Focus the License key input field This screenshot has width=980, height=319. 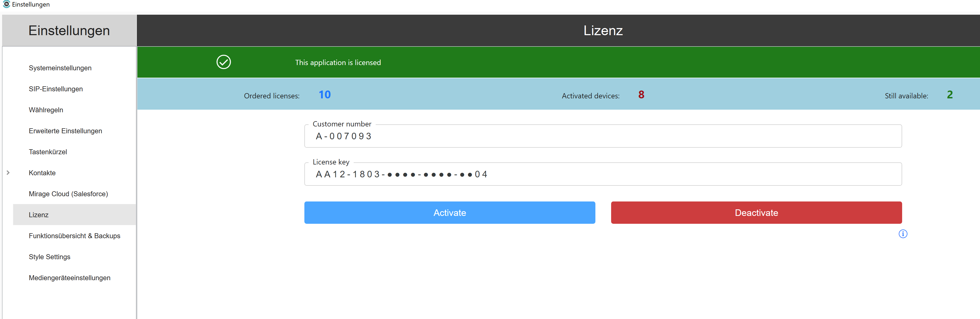pyautogui.click(x=603, y=174)
